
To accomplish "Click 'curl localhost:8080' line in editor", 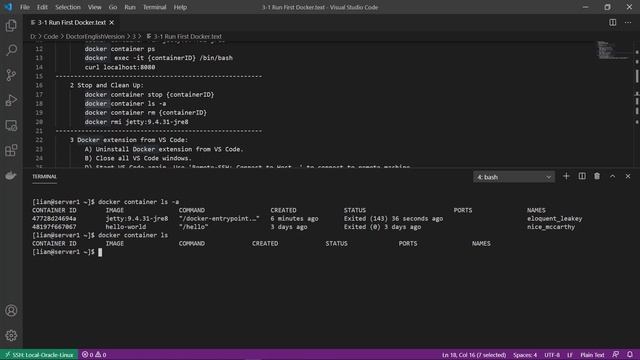I will (x=120, y=67).
